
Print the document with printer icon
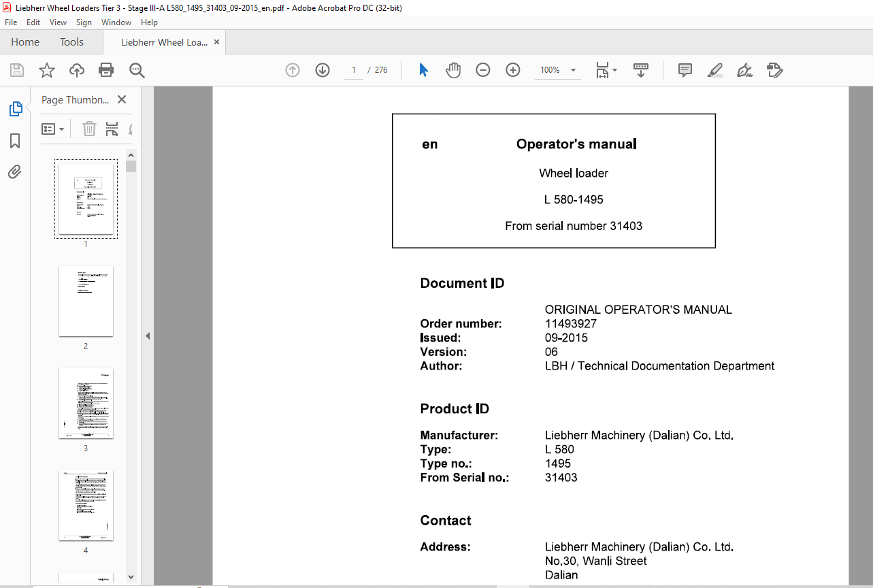pyautogui.click(x=106, y=70)
